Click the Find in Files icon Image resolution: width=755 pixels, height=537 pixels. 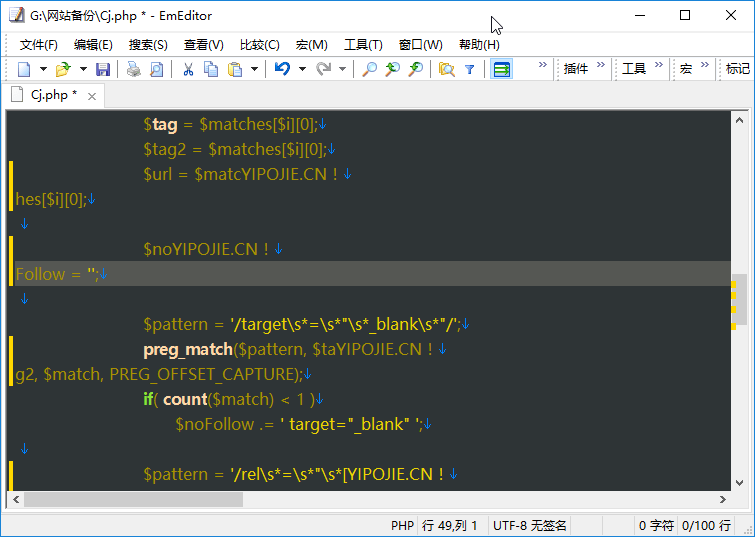(x=446, y=69)
